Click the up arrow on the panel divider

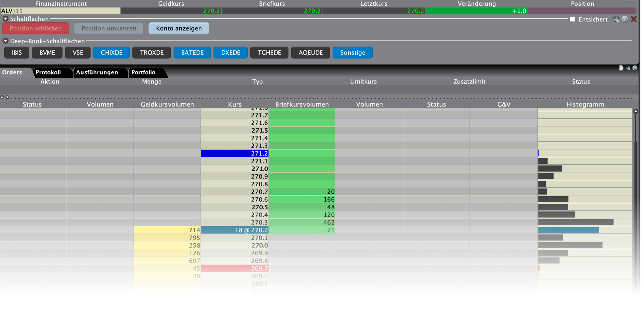click(2, 97)
